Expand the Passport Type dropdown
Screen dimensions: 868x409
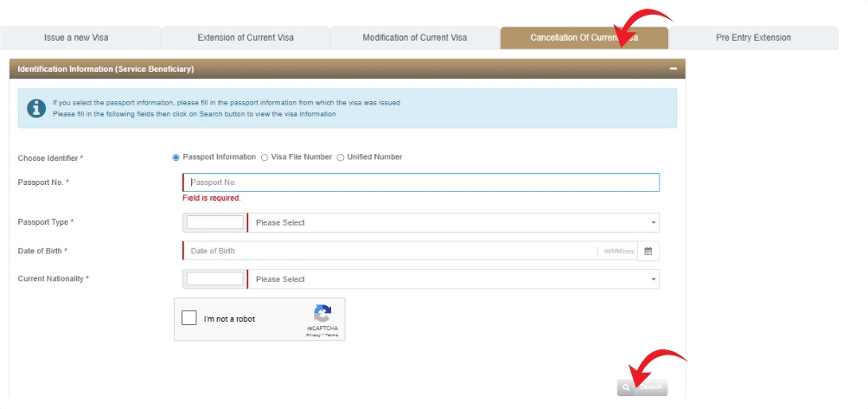[453, 223]
